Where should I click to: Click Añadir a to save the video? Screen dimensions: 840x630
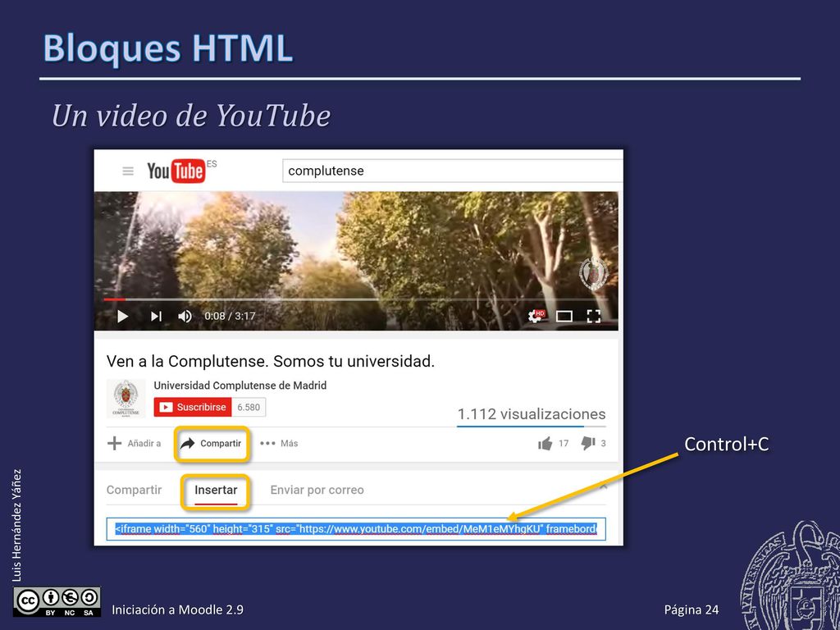[x=135, y=443]
